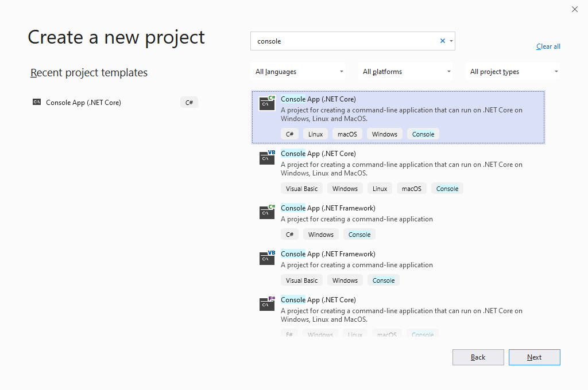588x390 pixels.
Task: Click the Clear all link
Action: pos(548,46)
